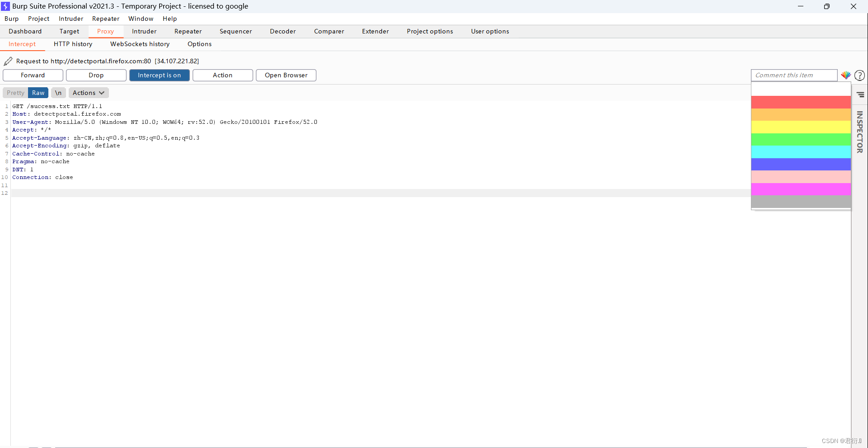Open the Comparer tab

(329, 31)
